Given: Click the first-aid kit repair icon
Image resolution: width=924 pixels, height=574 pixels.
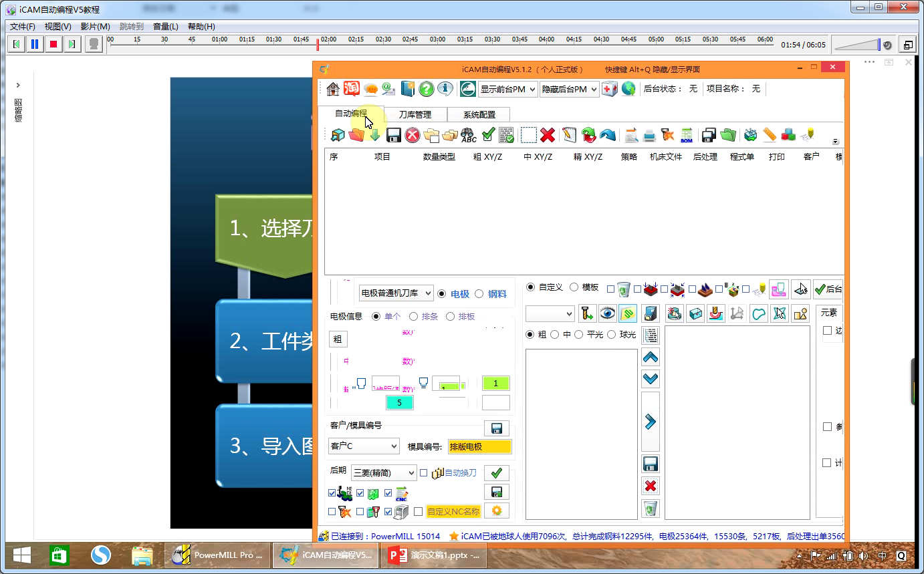Looking at the screenshot, I should tap(609, 89).
